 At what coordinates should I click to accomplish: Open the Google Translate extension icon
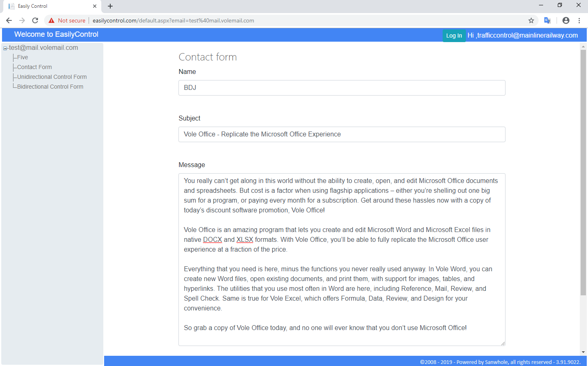point(548,20)
